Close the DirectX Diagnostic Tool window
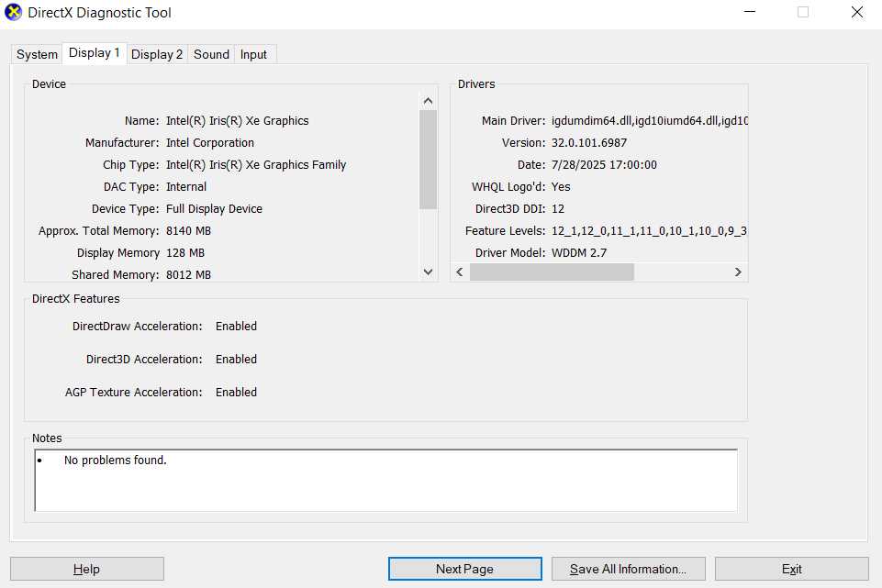This screenshot has height=588, width=882. 856,13
